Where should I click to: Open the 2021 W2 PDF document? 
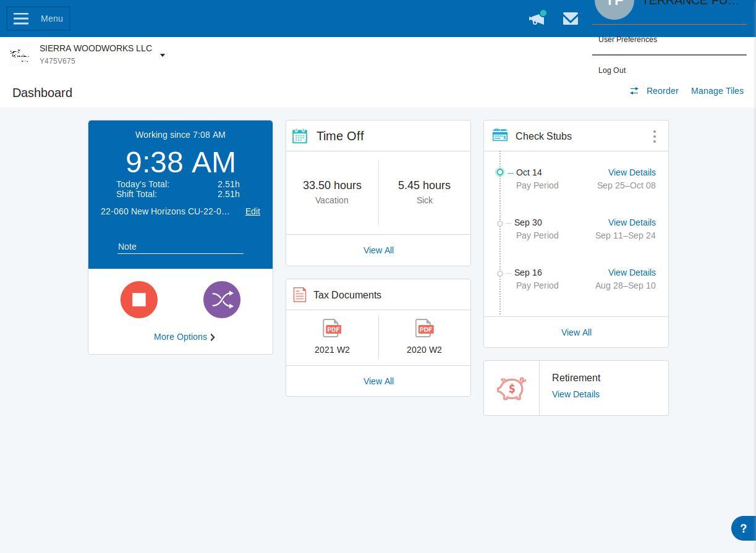tap(332, 328)
